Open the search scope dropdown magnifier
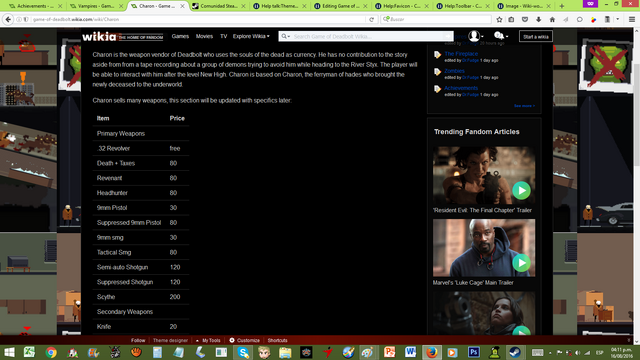 coord(285,36)
